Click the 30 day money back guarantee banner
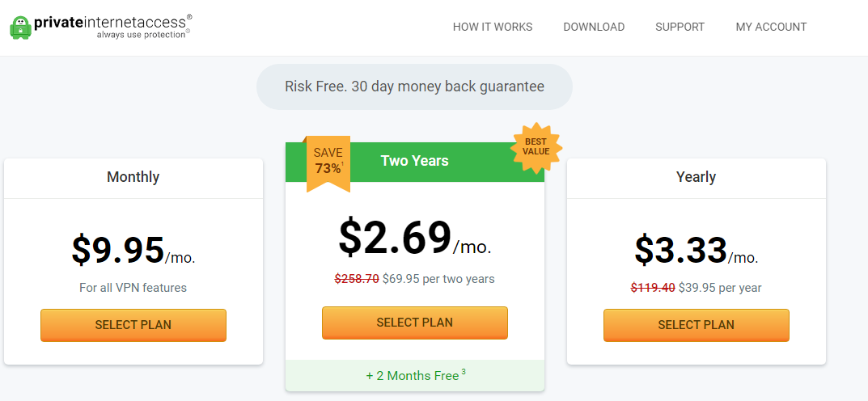 414,87
